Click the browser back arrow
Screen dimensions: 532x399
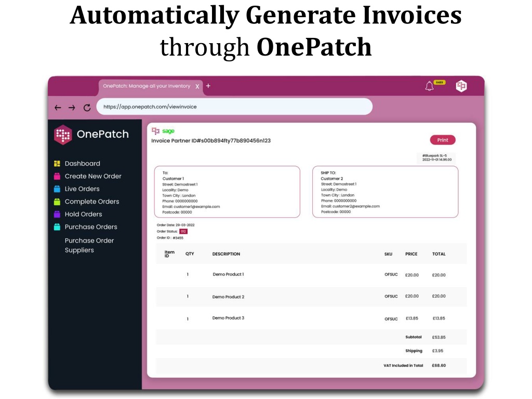(58, 108)
